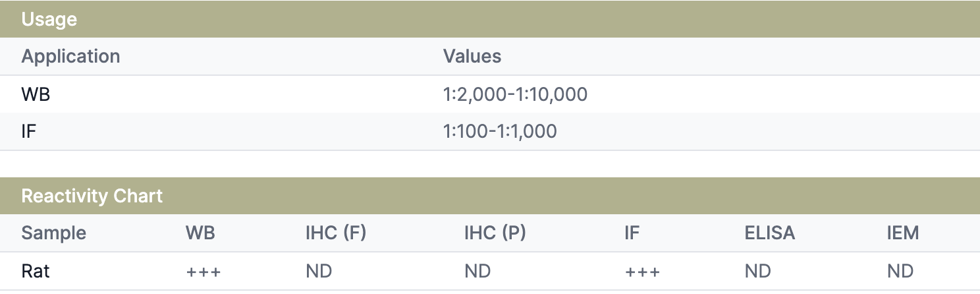Select the 1:100-1:1,000 dilution value
Screen dimensions: 980x294
click(500, 132)
